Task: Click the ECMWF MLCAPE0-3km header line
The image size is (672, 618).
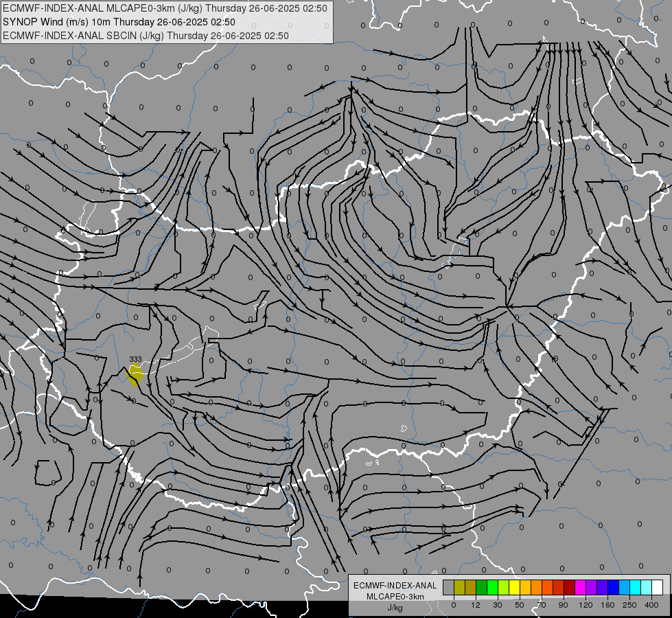Action: point(165,8)
